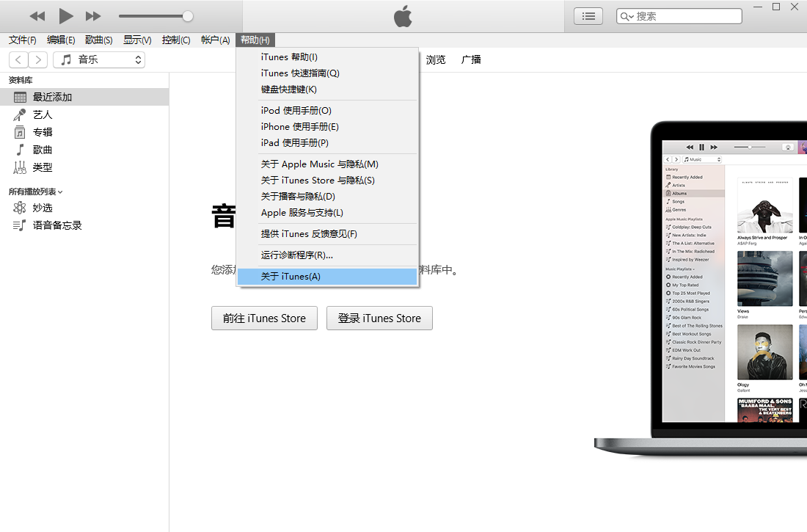Click the 登录 iTunes Store button
Image resolution: width=807 pixels, height=532 pixels.
(379, 318)
